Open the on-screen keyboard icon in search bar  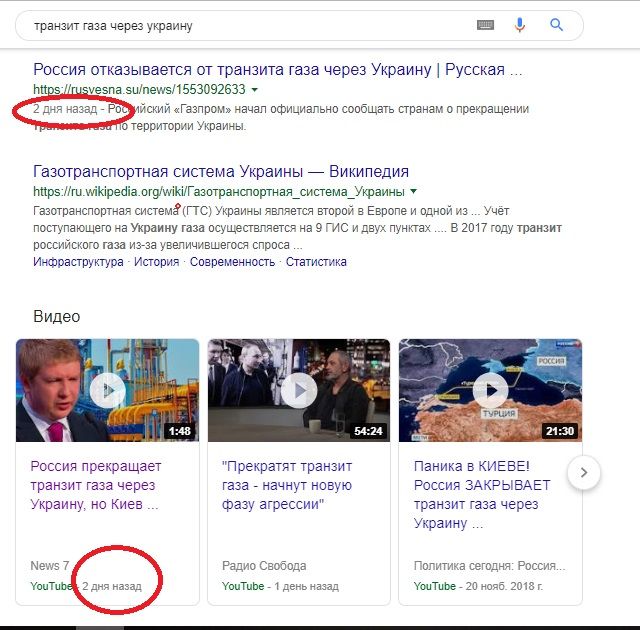[x=485, y=25]
